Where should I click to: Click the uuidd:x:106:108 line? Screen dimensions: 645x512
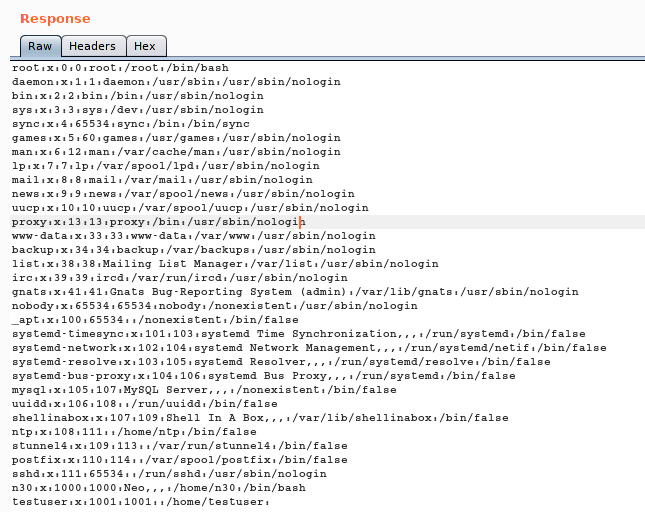pyautogui.click(x=145, y=404)
